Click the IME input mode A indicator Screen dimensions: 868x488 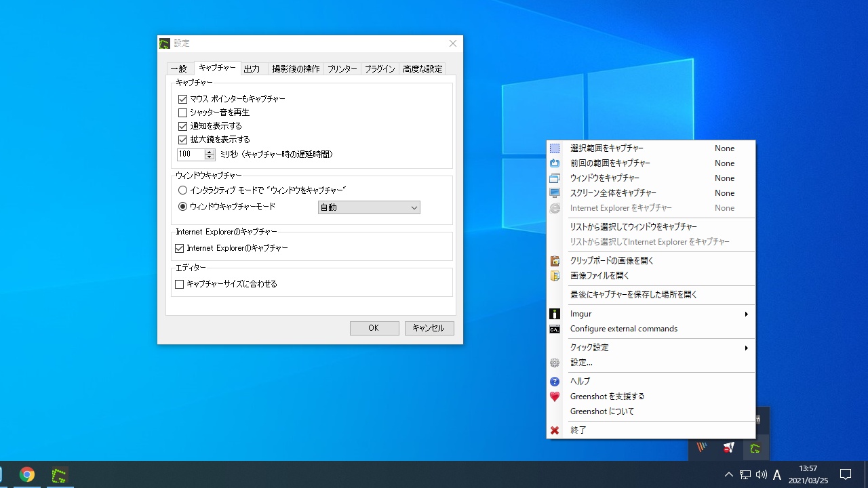777,474
